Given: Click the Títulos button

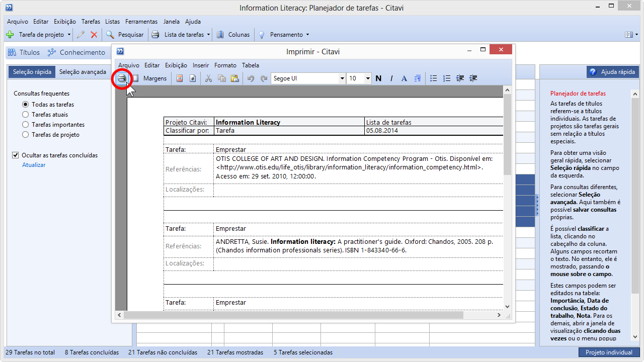Looking at the screenshot, I should click(24, 52).
